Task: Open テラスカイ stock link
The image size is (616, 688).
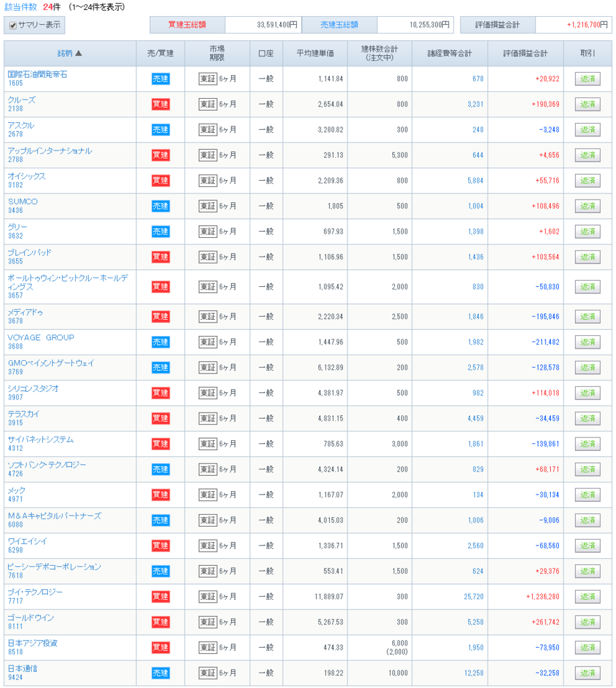Action: pos(24,414)
